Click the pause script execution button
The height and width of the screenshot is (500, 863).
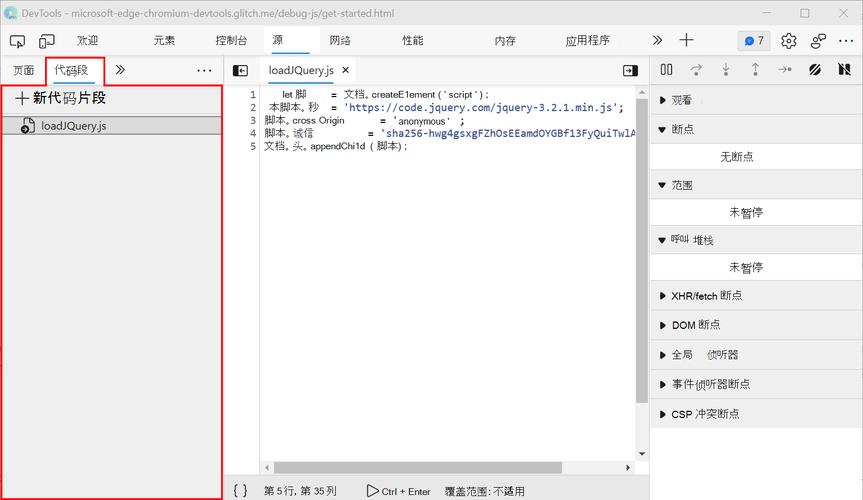(x=666, y=70)
